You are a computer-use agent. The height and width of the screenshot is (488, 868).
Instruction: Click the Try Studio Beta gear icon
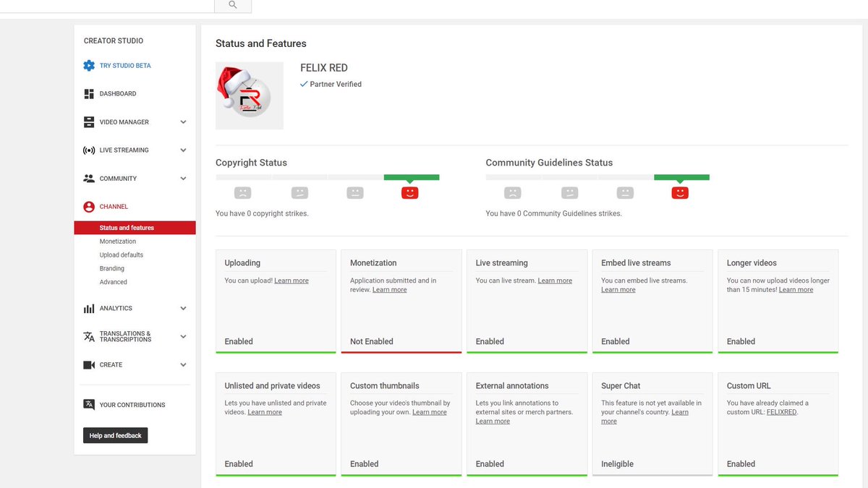pos(89,66)
